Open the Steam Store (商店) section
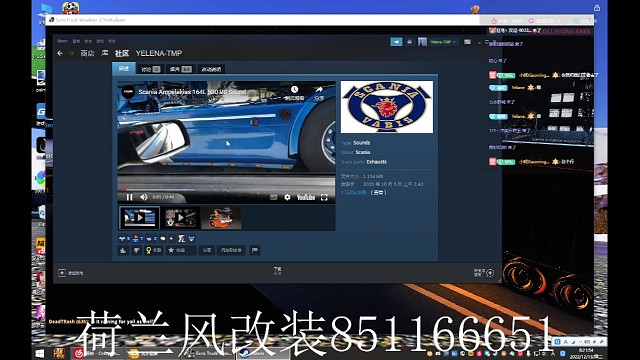The image size is (640, 360). click(87, 53)
